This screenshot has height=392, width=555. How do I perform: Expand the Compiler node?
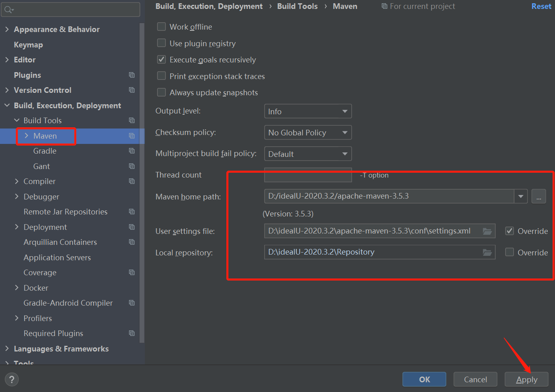click(x=17, y=181)
